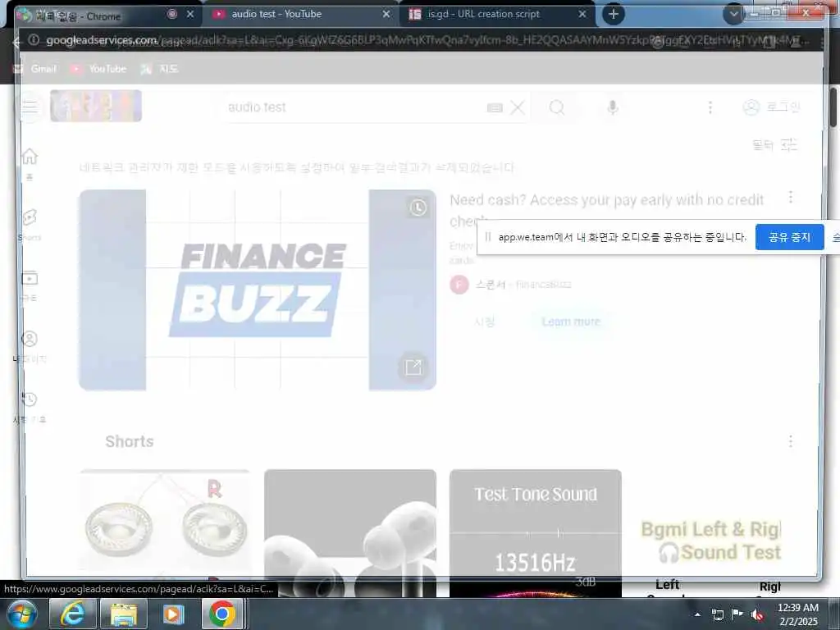
Task: Open the YouTube hamburger guide menu
Action: (x=30, y=107)
